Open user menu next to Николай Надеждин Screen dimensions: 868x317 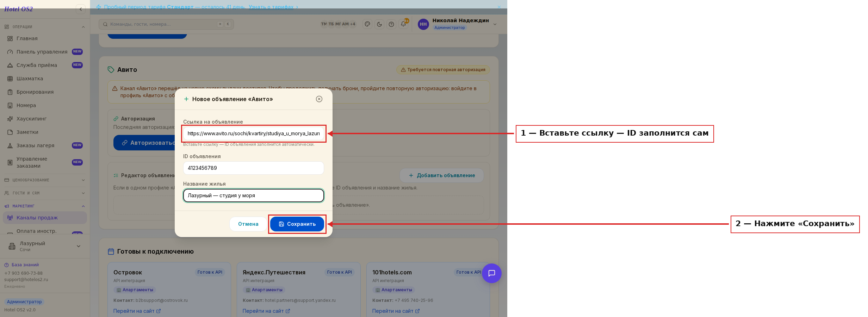click(495, 24)
